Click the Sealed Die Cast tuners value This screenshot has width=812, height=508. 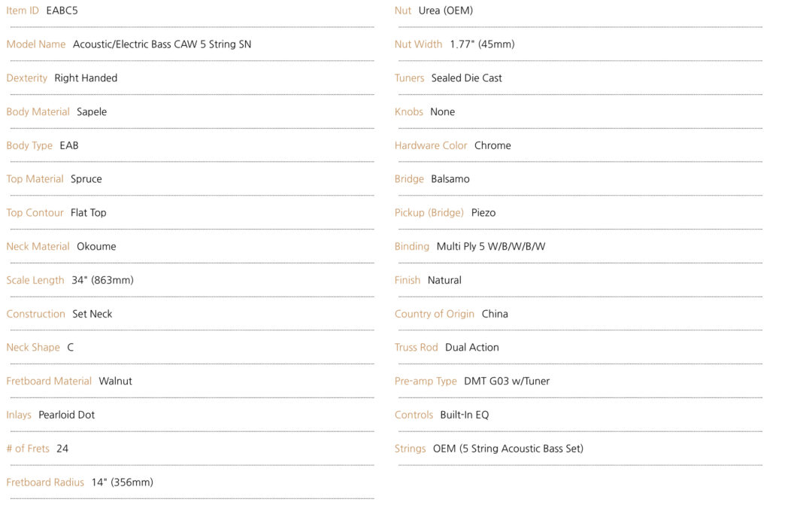pyautogui.click(x=467, y=78)
